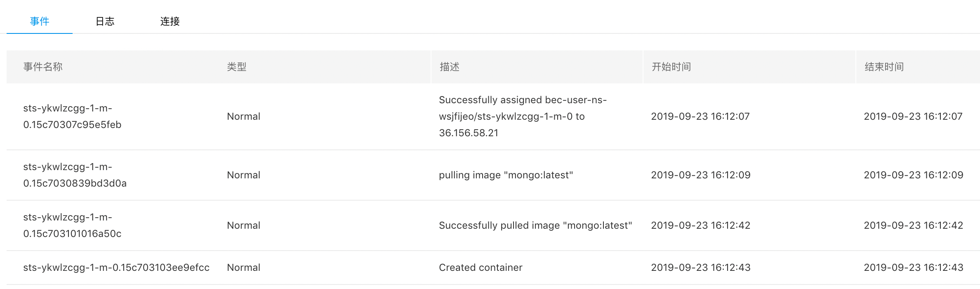Click the 开始时间 column header
Screen dimensions: 980x289
tap(671, 67)
